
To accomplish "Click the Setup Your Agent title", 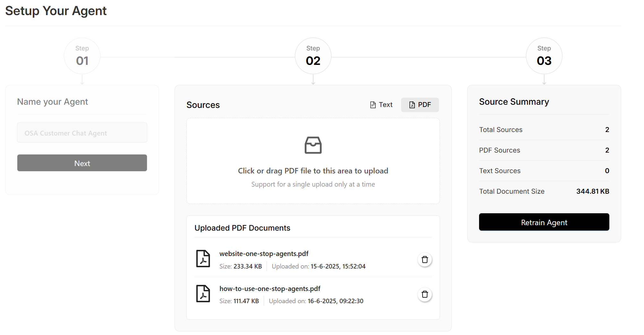I will coord(56,11).
